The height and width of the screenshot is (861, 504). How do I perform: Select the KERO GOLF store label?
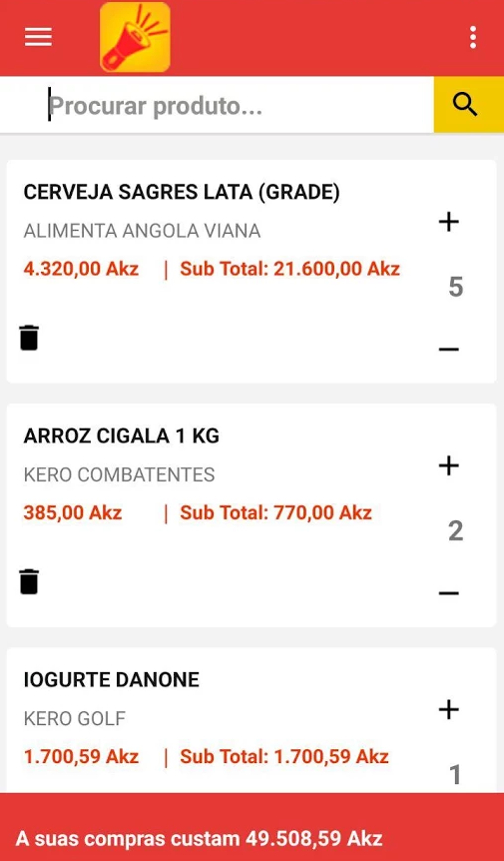pos(75,718)
